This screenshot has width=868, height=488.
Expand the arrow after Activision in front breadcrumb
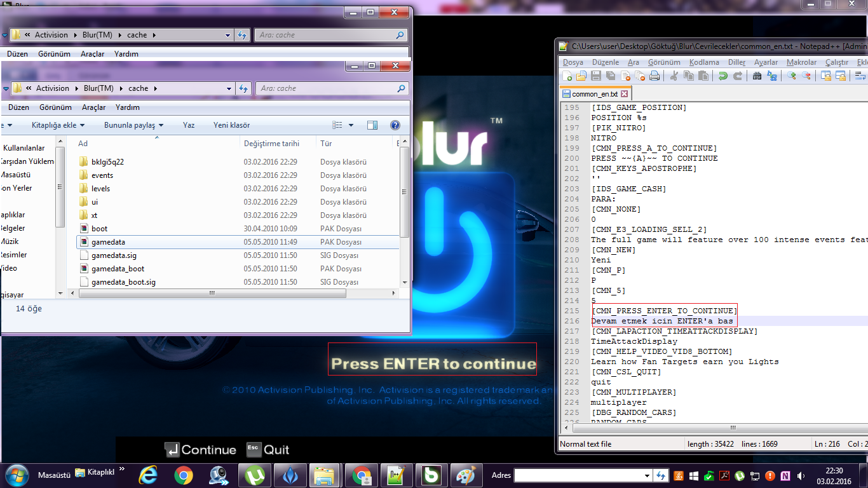[76, 88]
